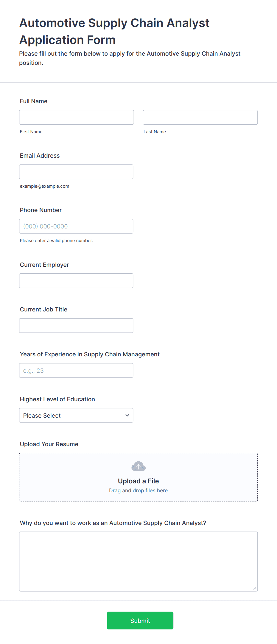The height and width of the screenshot is (644, 277).
Task: Click the Years of Experience number field
Action: click(76, 370)
